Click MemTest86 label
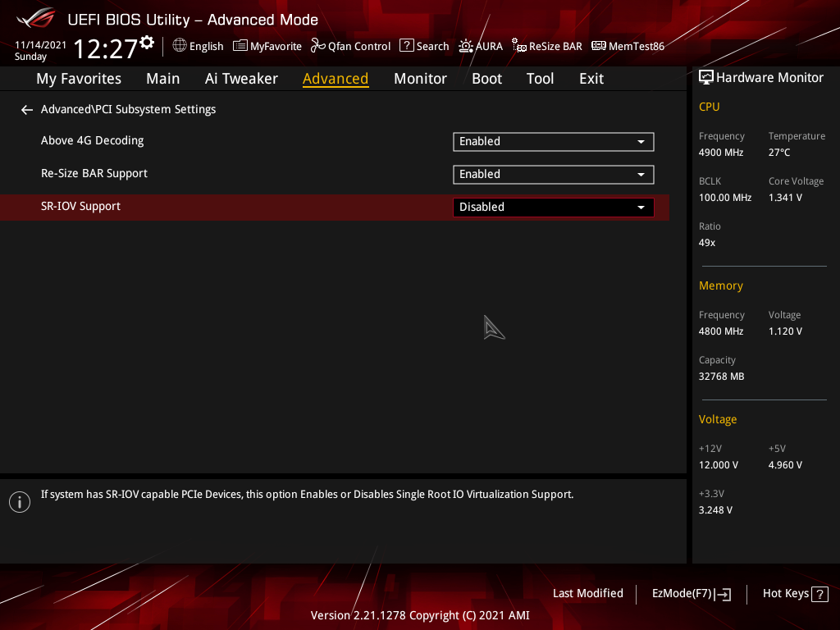This screenshot has height=630, width=840. click(637, 47)
